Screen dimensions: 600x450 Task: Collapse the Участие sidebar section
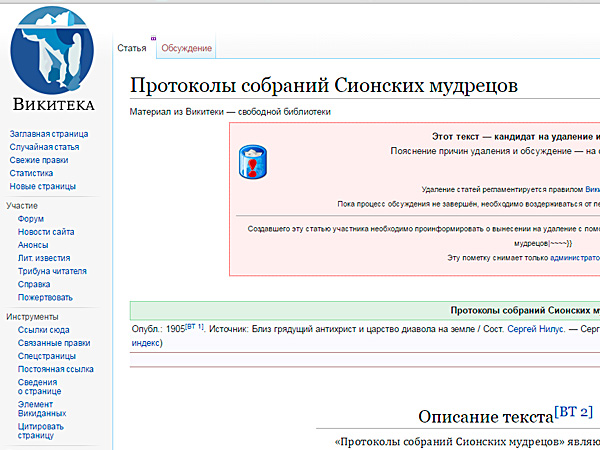(22, 204)
